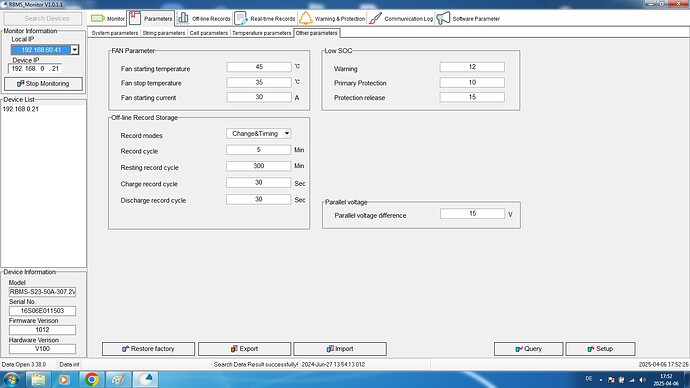
Task: Click the Communication Log pen icon
Action: point(375,18)
